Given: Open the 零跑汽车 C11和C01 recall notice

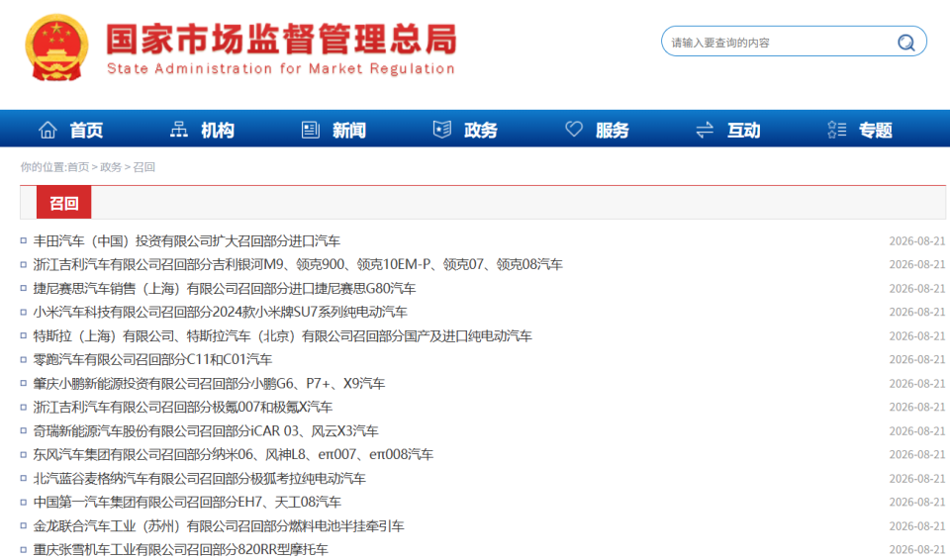Looking at the screenshot, I should [x=152, y=360].
